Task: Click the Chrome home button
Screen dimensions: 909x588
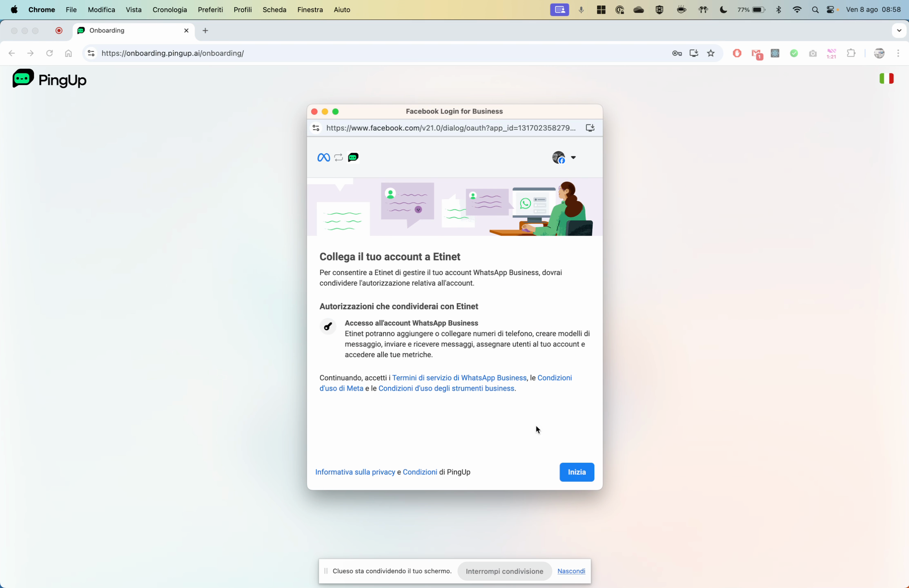Action: 68,53
